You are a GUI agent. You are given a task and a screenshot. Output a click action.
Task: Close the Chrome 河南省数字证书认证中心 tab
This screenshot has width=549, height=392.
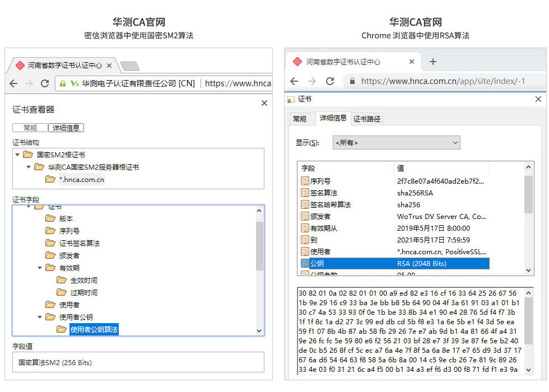coord(412,62)
